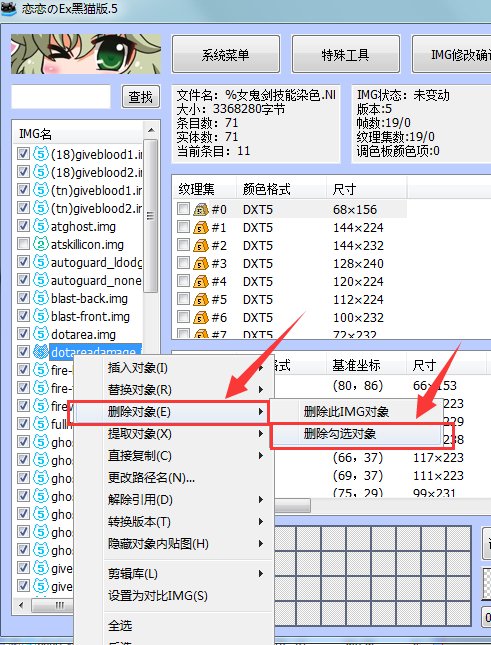Open the 系统菜单 button
491x645 pixels.
226,54
